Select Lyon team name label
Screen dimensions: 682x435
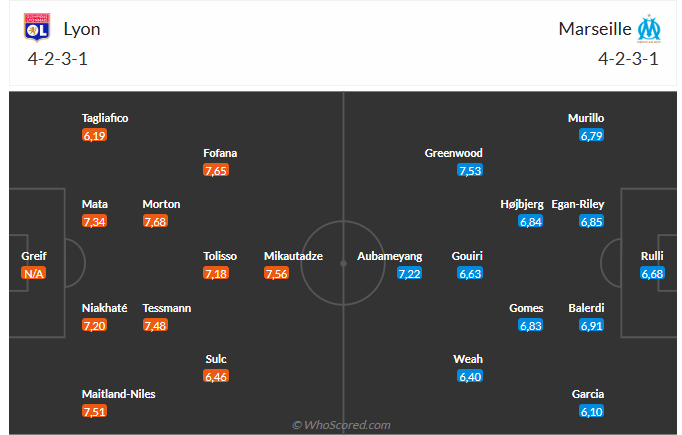(x=82, y=29)
